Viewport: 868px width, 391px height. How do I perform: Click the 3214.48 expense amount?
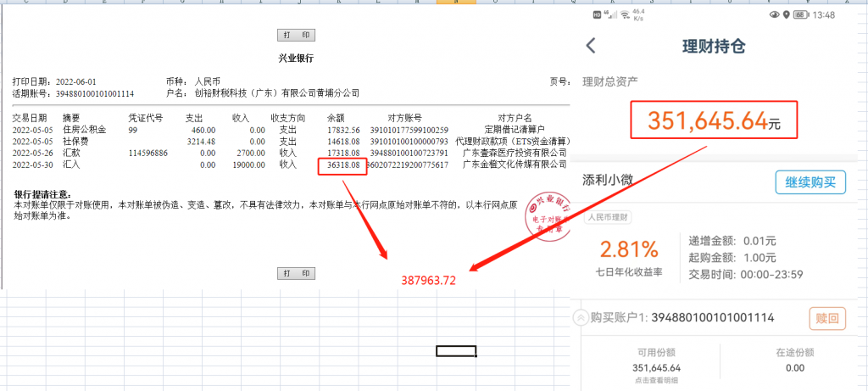tap(201, 142)
